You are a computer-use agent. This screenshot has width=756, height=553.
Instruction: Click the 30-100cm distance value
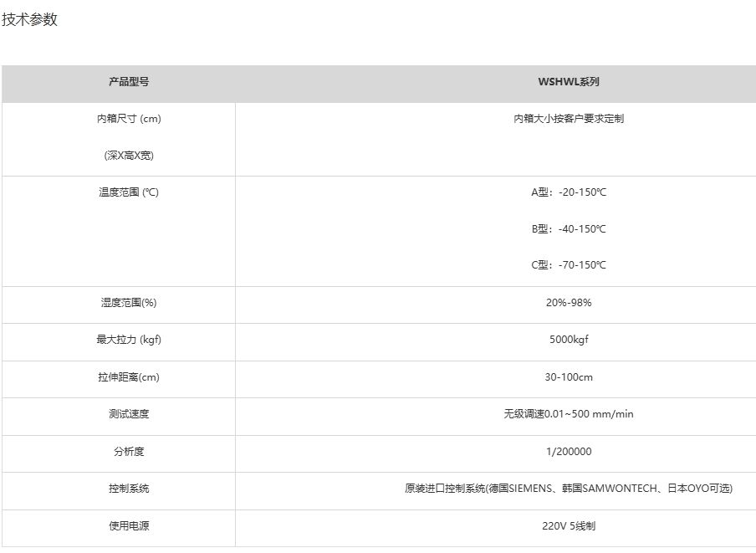568,377
